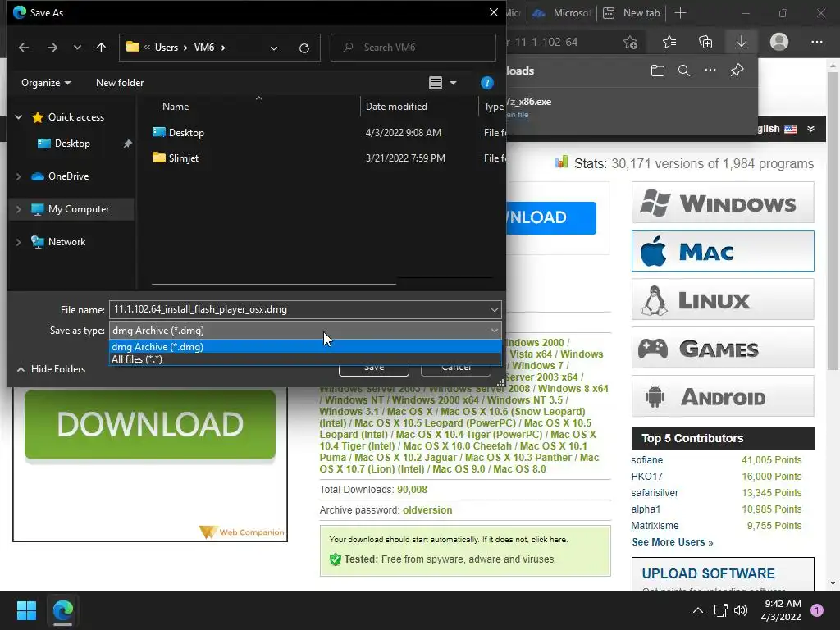Expand the OneDrive tree node
840x630 pixels.
point(18,176)
